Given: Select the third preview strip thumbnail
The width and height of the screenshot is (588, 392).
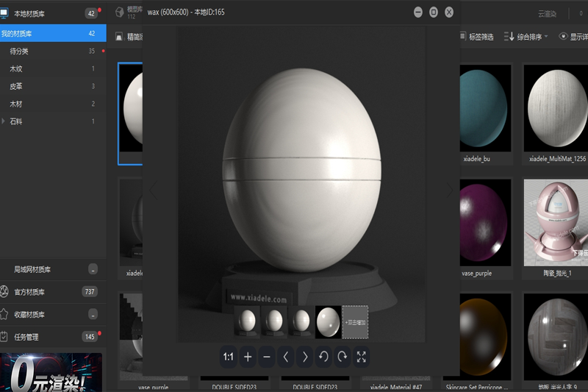Looking at the screenshot, I should [x=301, y=322].
